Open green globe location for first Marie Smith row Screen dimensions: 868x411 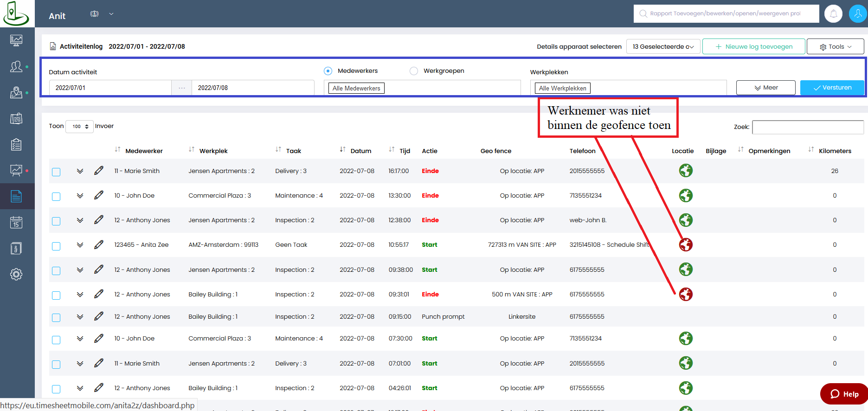click(686, 171)
